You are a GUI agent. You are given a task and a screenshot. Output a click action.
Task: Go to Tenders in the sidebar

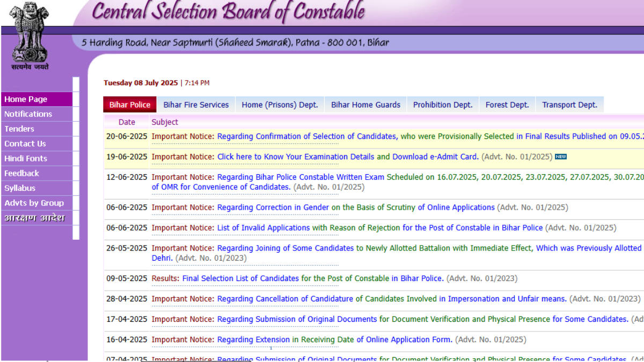click(x=36, y=129)
